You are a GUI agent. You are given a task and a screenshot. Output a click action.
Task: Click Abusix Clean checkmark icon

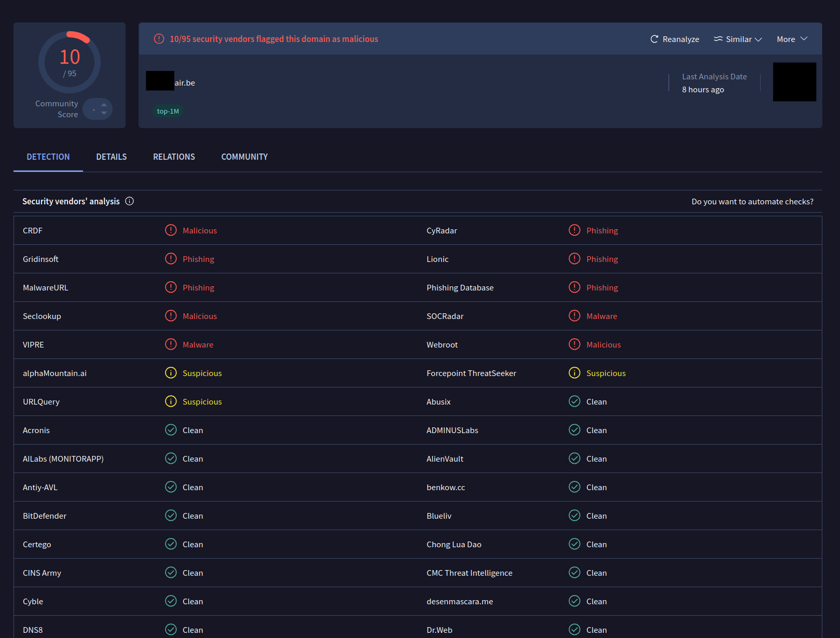(574, 401)
